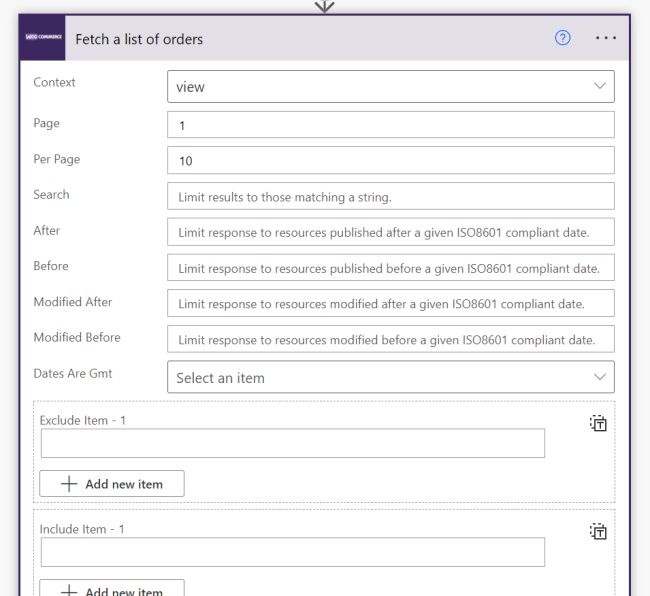Click the Exclude Item - 1 text box

pyautogui.click(x=292, y=444)
